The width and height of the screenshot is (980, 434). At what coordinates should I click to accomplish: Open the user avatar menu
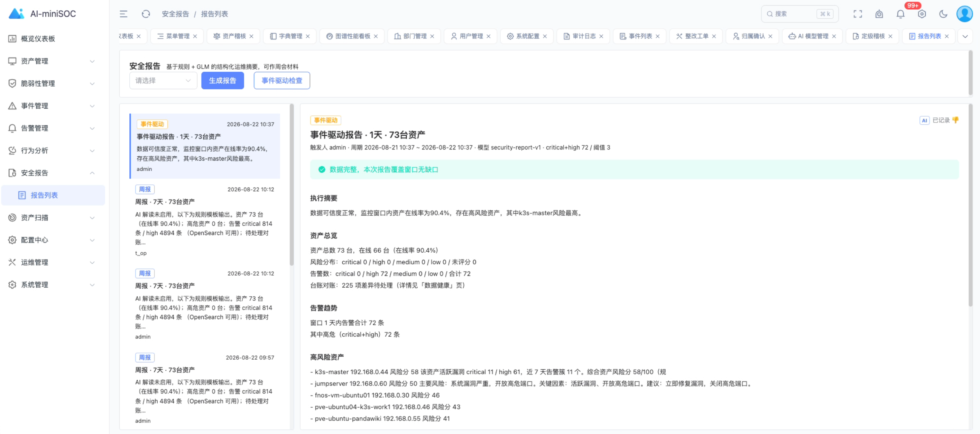964,14
